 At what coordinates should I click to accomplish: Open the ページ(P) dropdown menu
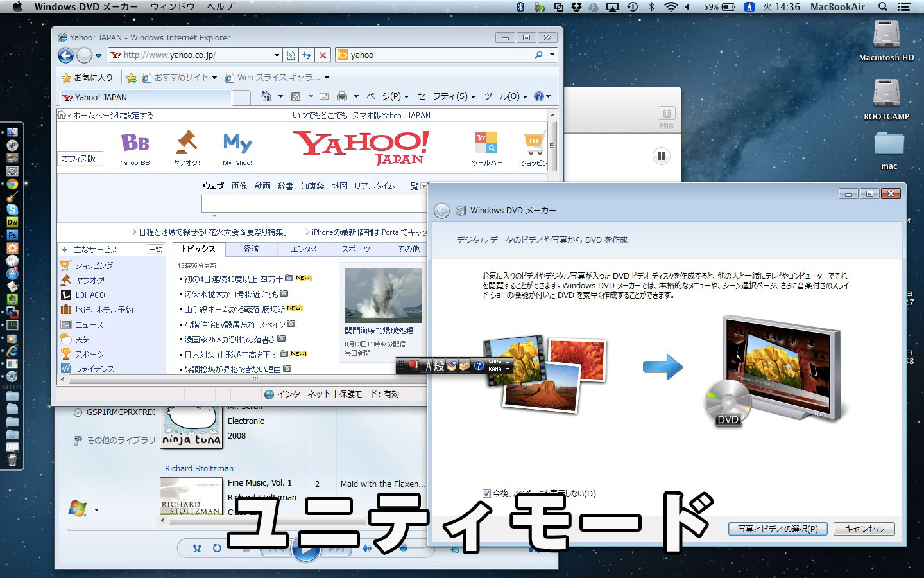[x=387, y=96]
